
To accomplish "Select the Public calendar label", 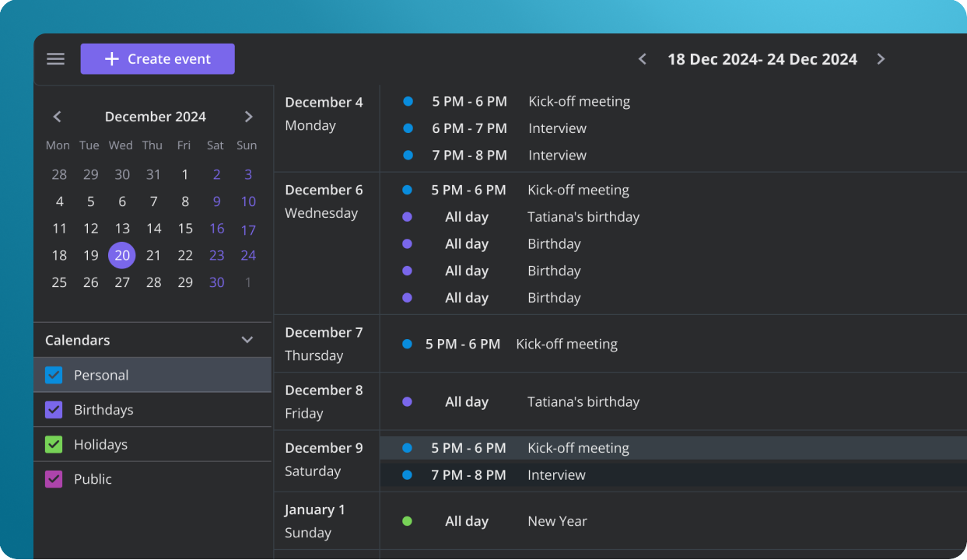I will click(x=93, y=479).
